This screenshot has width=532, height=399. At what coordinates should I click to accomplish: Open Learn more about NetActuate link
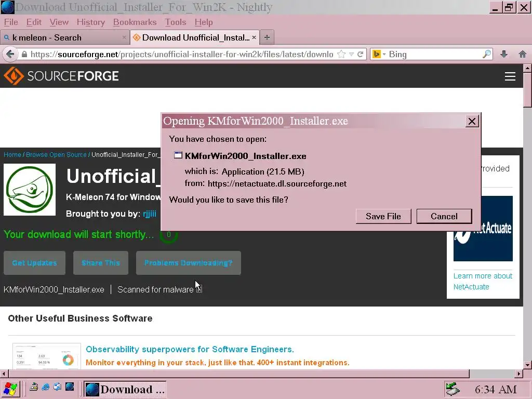point(483,281)
